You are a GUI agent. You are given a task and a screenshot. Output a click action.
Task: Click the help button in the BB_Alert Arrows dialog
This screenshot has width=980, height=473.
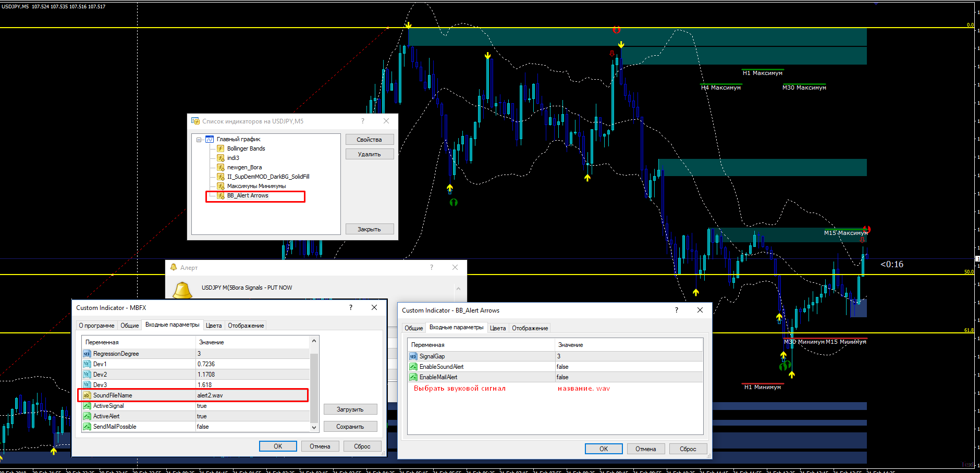pyautogui.click(x=677, y=310)
